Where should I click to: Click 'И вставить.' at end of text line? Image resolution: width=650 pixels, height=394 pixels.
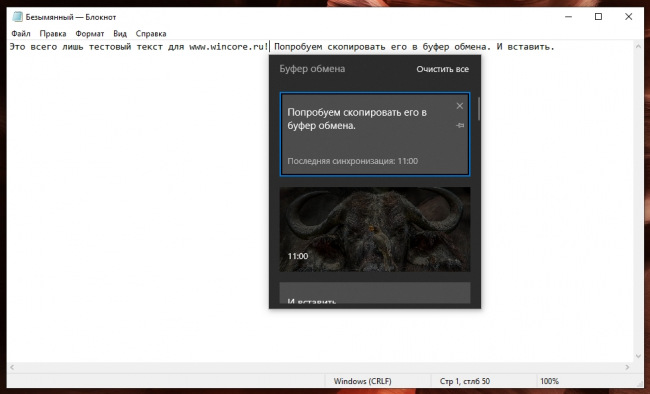[525, 47]
